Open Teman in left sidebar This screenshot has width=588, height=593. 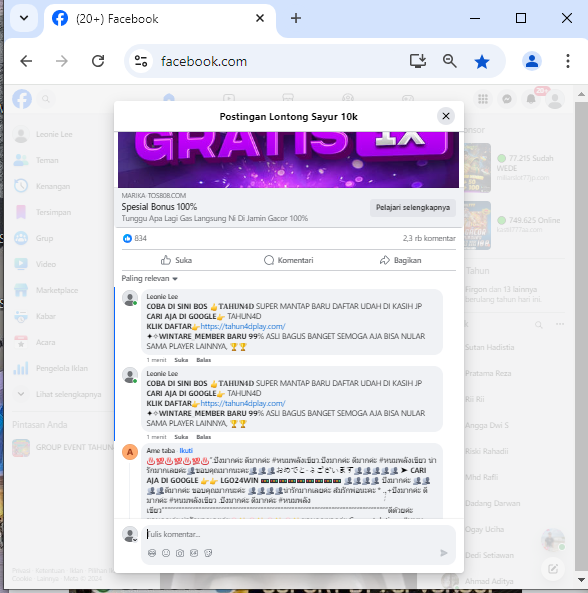pos(61,160)
